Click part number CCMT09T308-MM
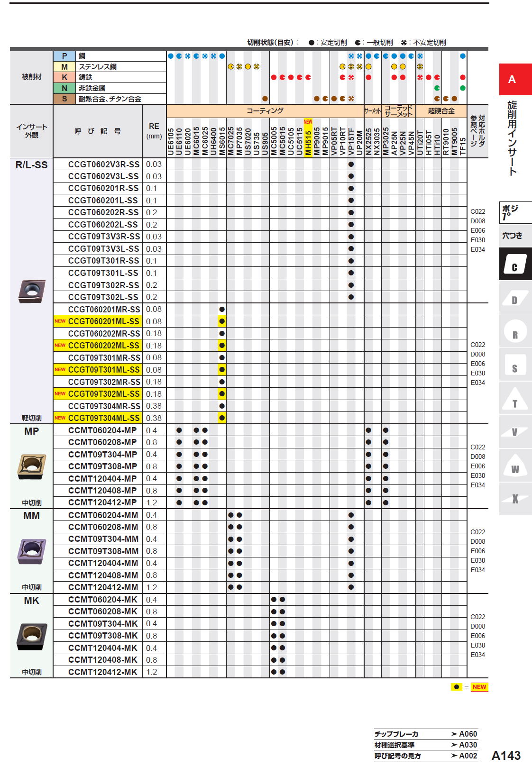This screenshot has width=532, height=767. pos(103,551)
